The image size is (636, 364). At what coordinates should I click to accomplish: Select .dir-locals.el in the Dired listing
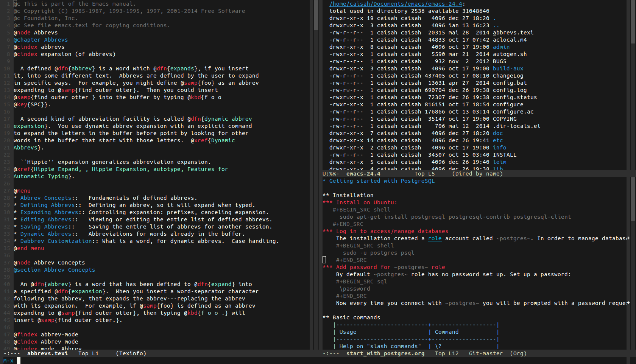coord(516,126)
